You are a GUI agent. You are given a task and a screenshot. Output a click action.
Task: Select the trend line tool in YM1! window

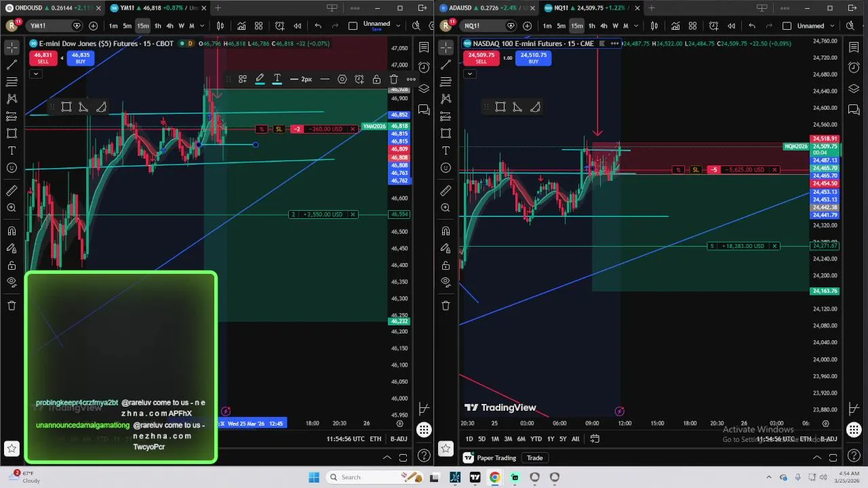(12, 64)
